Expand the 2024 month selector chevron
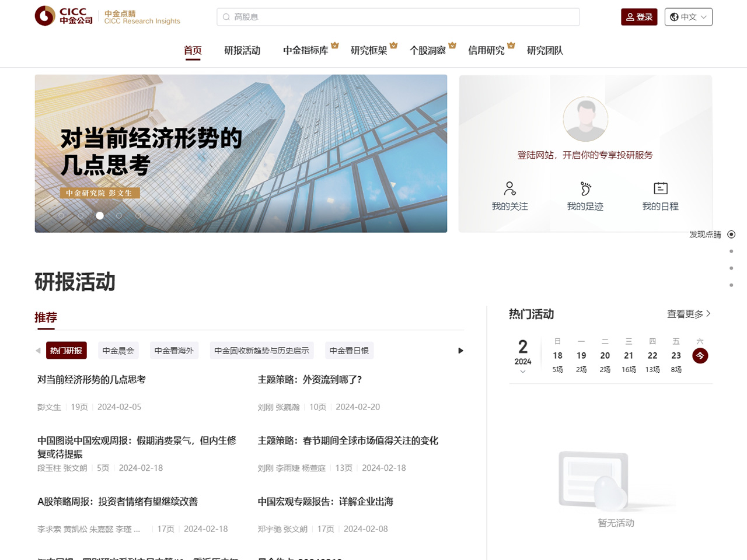 [523, 372]
